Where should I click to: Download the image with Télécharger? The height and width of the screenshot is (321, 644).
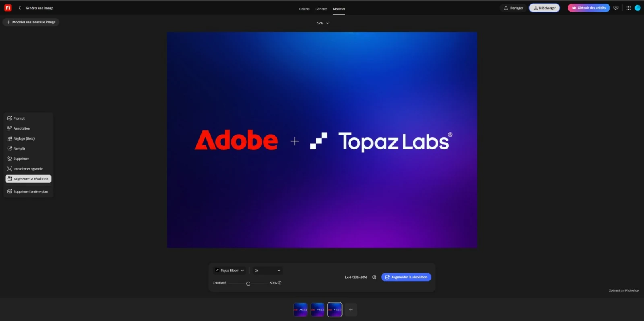544,8
